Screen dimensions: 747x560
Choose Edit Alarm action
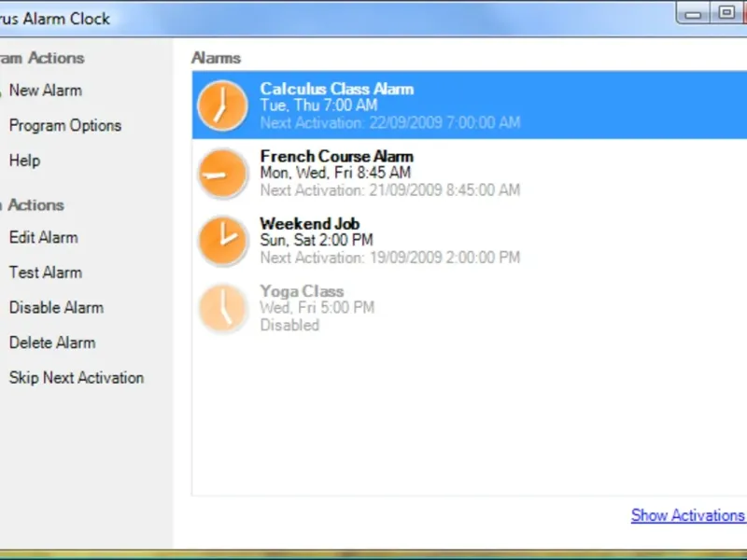pyautogui.click(x=43, y=237)
